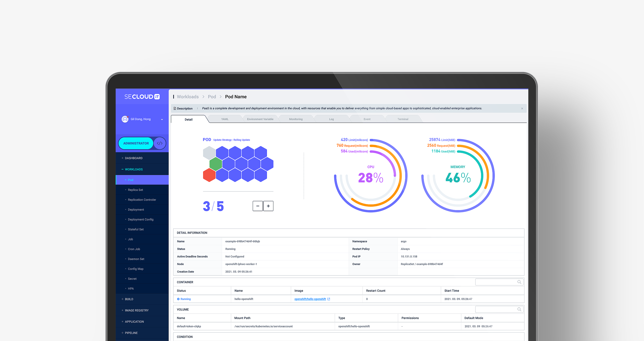Click the user avatar icon
Image resolution: width=644 pixels, height=341 pixels.
125,119
